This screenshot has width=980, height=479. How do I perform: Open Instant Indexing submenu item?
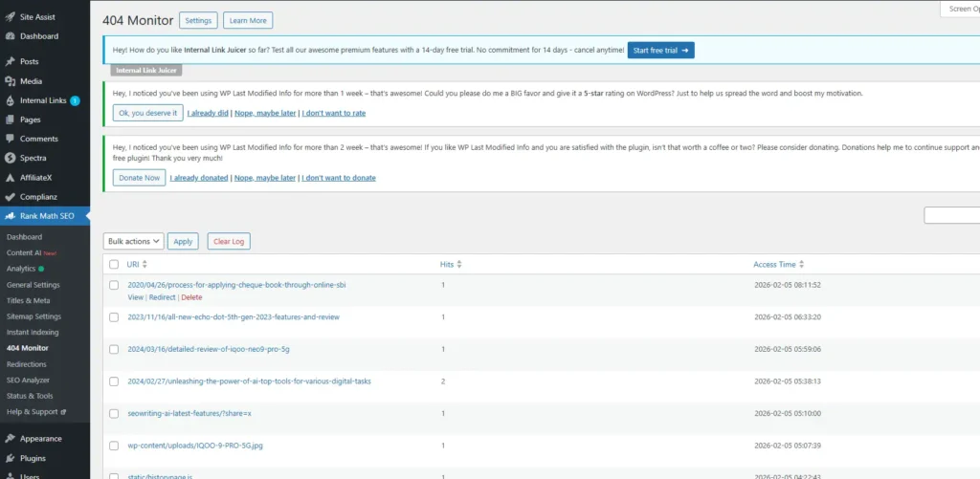[33, 332]
